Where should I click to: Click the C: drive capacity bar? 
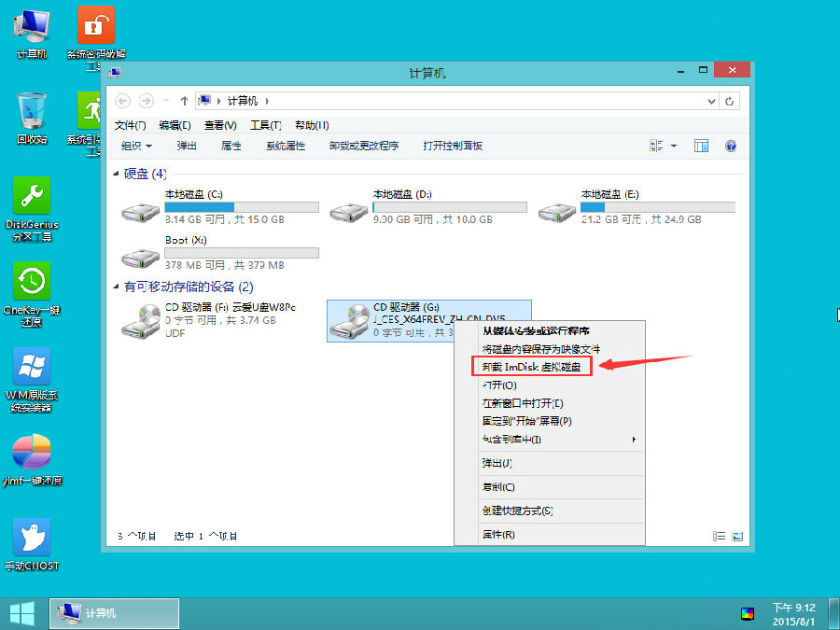pos(241,205)
